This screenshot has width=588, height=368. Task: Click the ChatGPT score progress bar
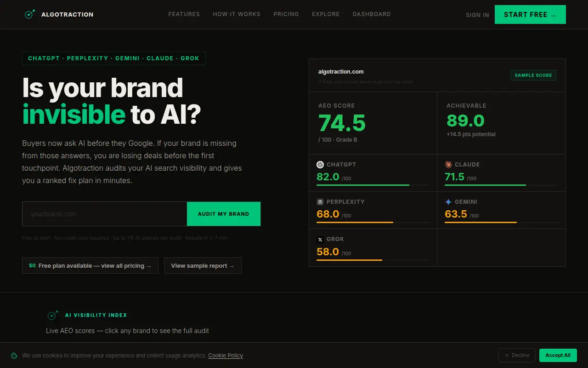pos(373,185)
